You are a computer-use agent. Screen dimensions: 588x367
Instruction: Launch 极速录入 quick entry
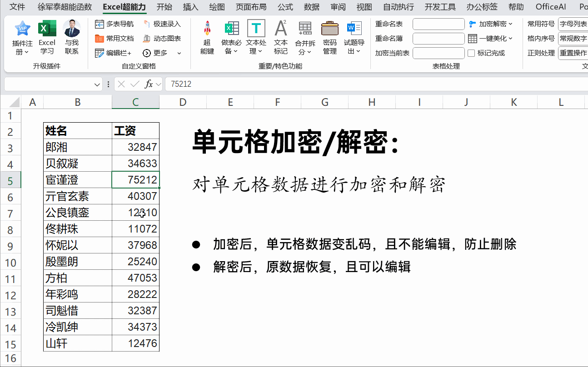tap(161, 24)
